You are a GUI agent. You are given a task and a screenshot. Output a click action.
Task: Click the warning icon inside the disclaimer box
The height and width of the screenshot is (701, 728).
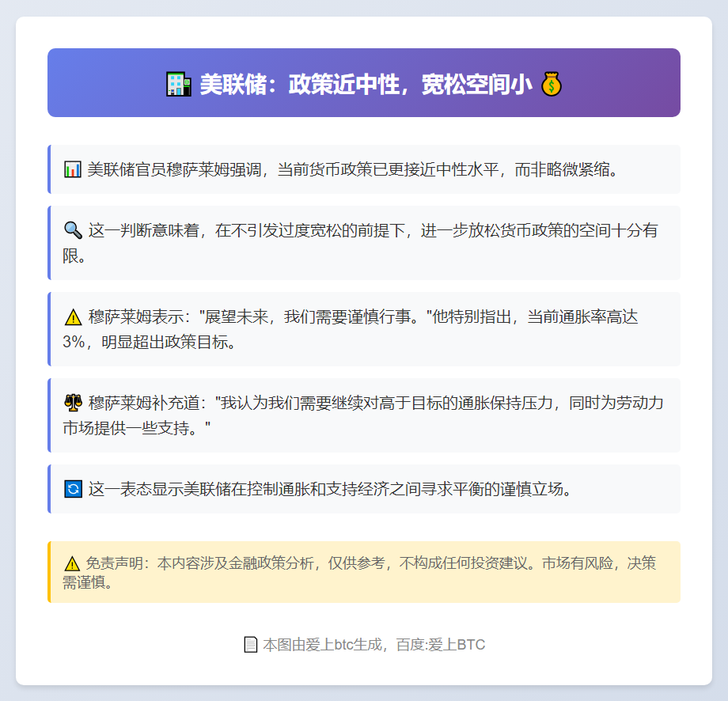tap(72, 563)
